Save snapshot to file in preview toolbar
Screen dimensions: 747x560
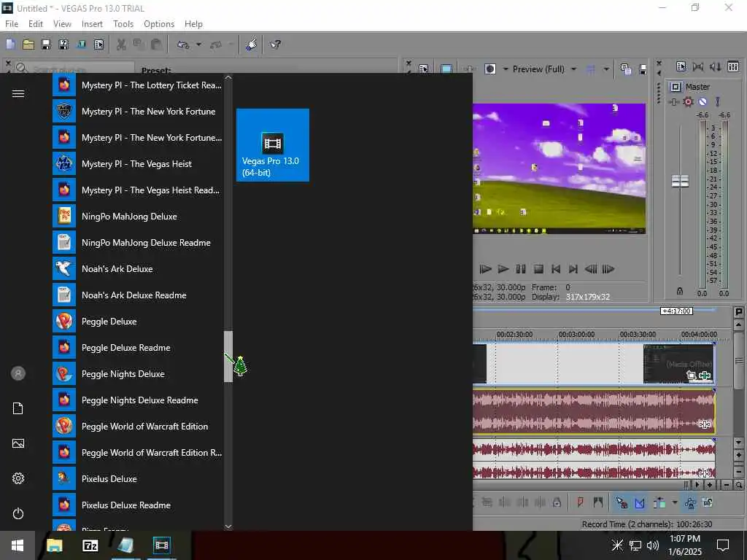tap(642, 69)
